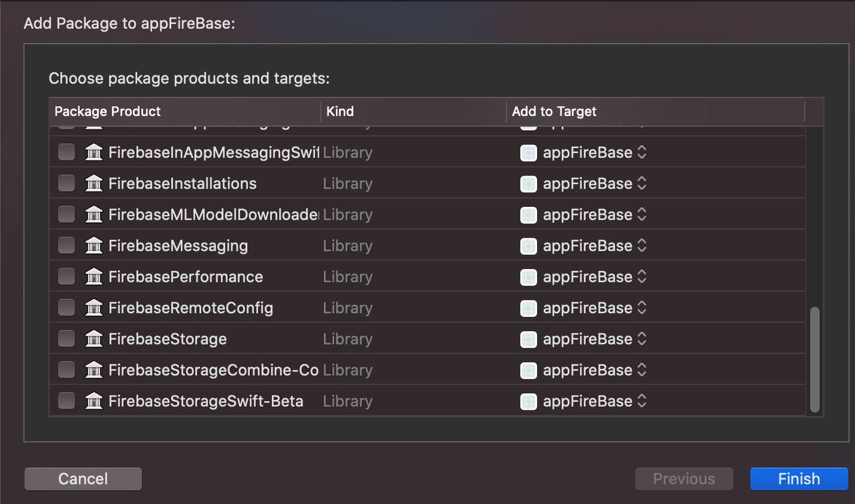Click target app icon in FirebaseStorageSwift-Beta row

pos(528,401)
